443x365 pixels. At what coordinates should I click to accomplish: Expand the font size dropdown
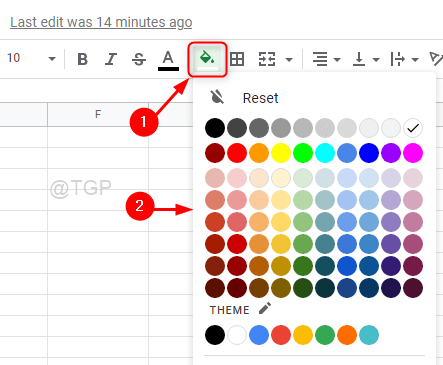click(52, 59)
